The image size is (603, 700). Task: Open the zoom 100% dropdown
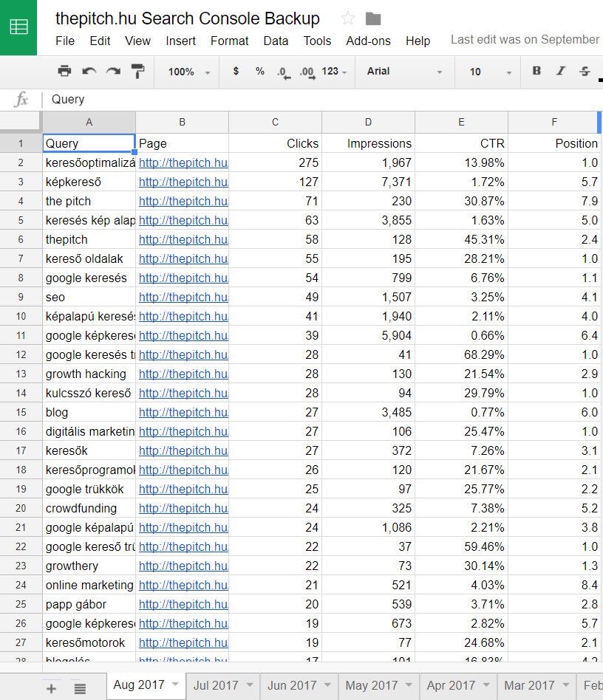click(x=188, y=72)
